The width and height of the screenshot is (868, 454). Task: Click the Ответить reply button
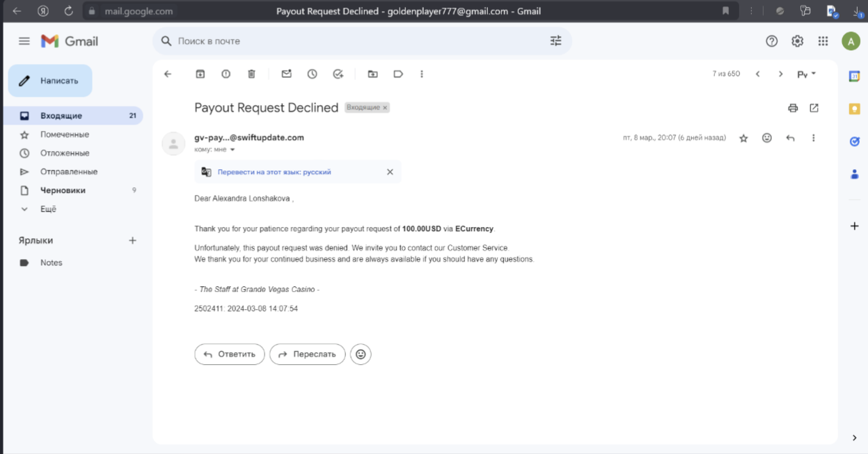(230, 354)
